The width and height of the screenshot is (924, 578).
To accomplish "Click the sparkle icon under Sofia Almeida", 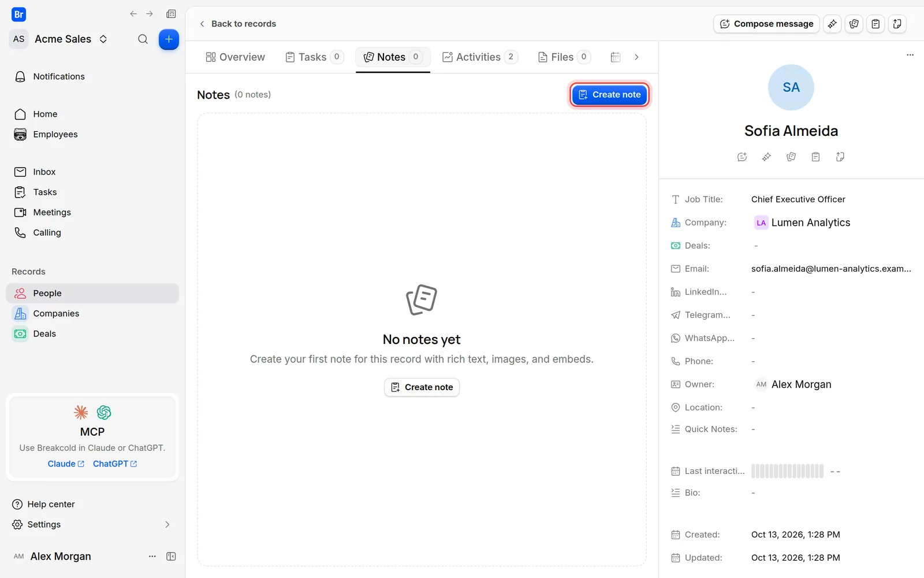I will tap(766, 157).
